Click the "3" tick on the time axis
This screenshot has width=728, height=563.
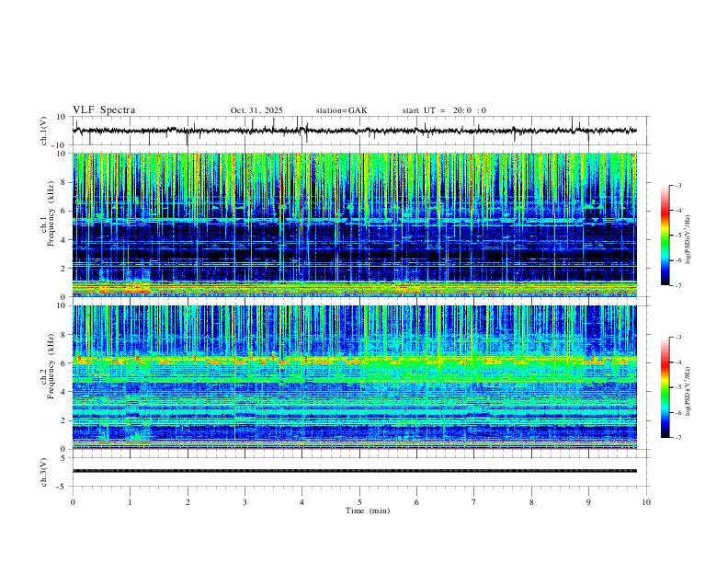[x=245, y=502]
